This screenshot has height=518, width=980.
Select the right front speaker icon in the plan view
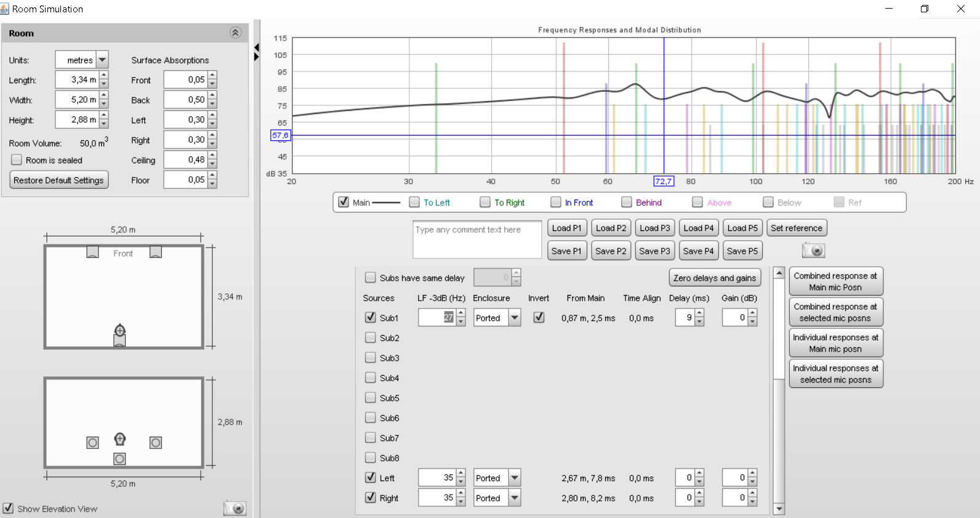156,252
